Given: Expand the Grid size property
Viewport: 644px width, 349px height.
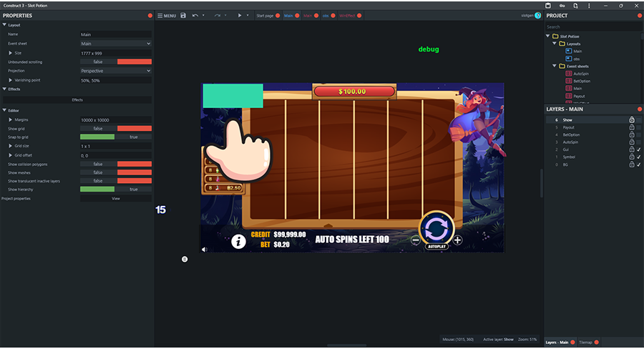Looking at the screenshot, I should (10, 146).
